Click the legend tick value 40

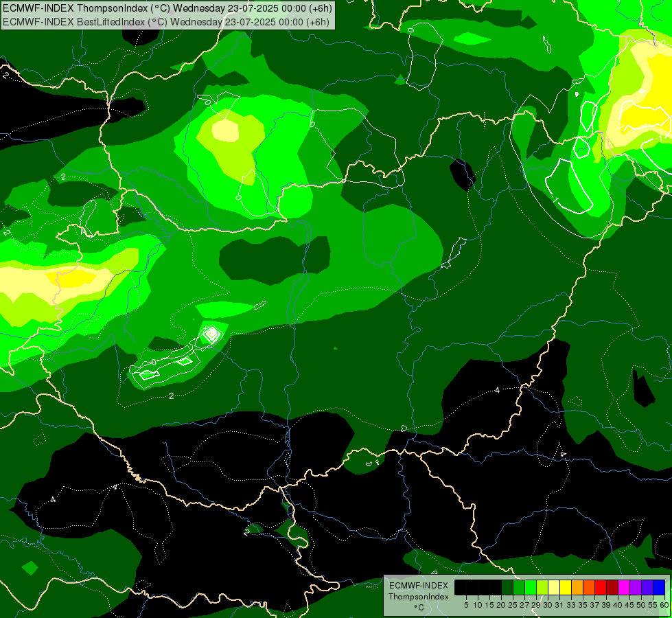point(618,605)
